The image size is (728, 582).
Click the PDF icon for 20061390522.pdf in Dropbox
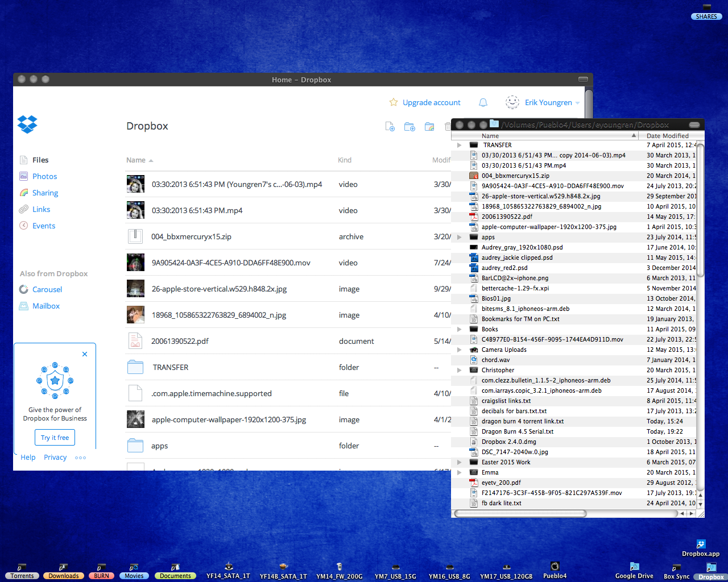coord(135,341)
